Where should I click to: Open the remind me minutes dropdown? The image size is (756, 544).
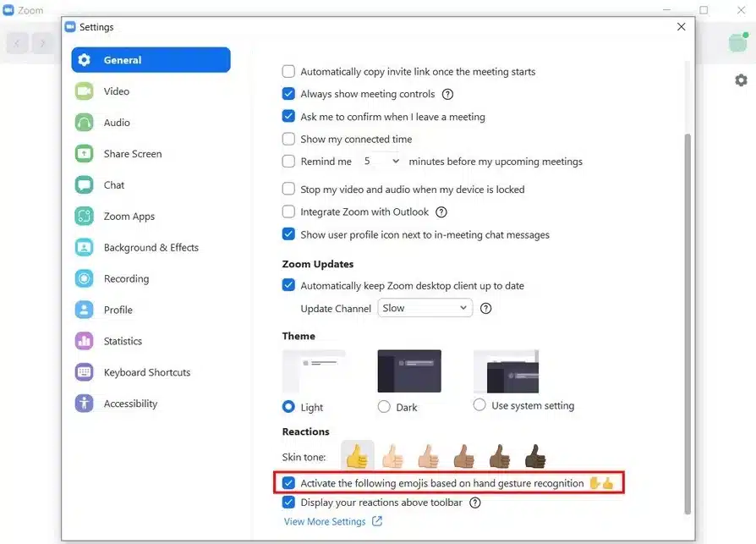(x=381, y=161)
